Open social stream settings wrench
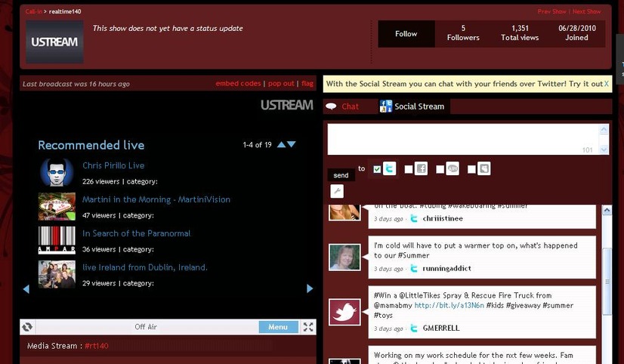 (x=337, y=191)
